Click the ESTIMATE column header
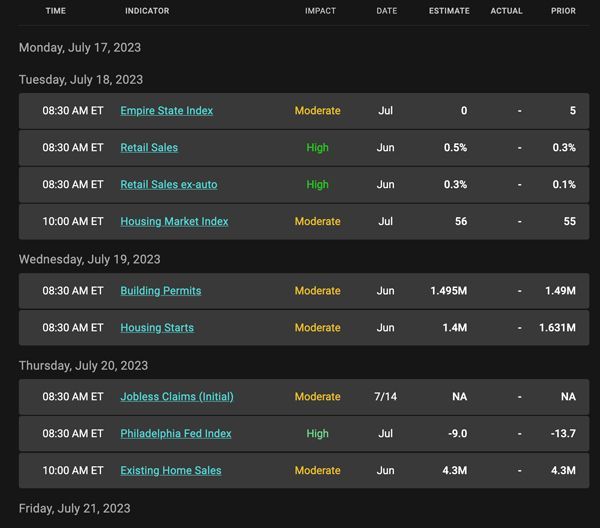600x528 pixels. (449, 11)
